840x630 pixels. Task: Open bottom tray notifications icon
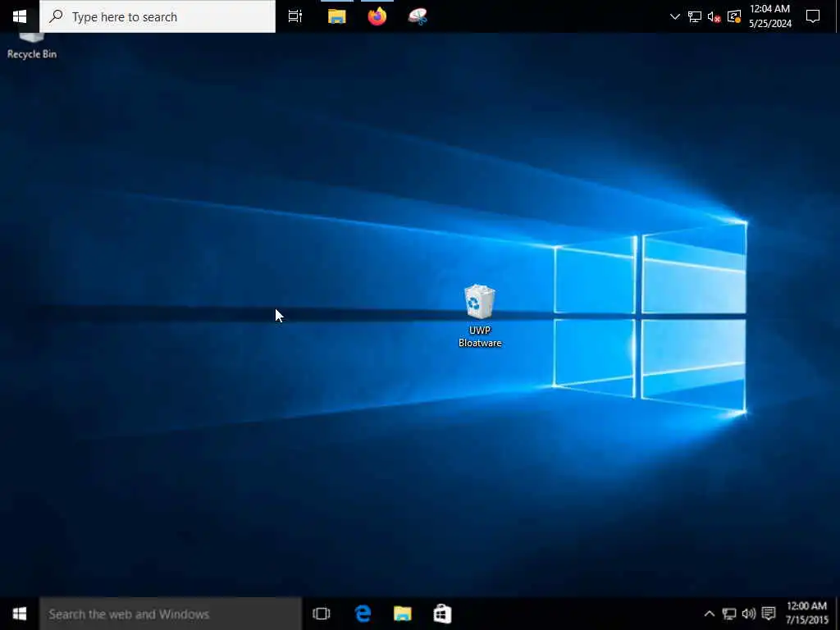tap(768, 614)
